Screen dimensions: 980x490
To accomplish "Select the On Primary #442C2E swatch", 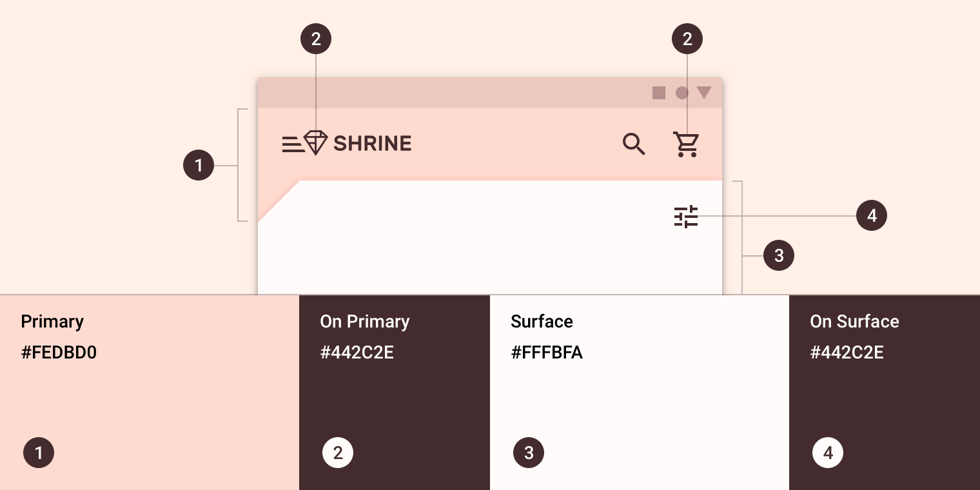I will [395, 393].
